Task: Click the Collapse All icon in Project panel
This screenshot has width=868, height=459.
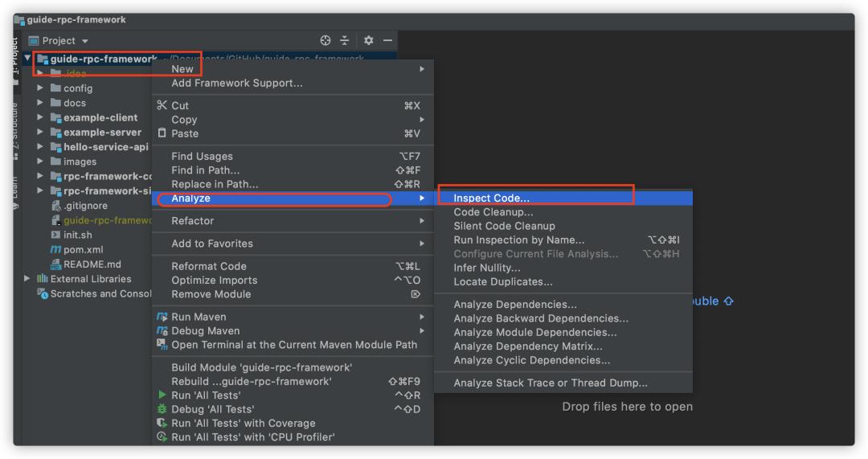Action: (x=345, y=40)
